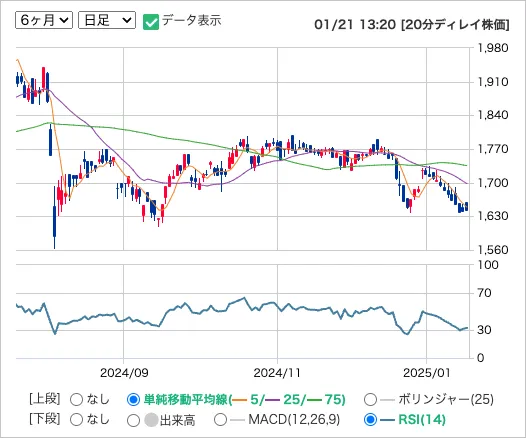Click the 1,560 price axis label

point(493,250)
